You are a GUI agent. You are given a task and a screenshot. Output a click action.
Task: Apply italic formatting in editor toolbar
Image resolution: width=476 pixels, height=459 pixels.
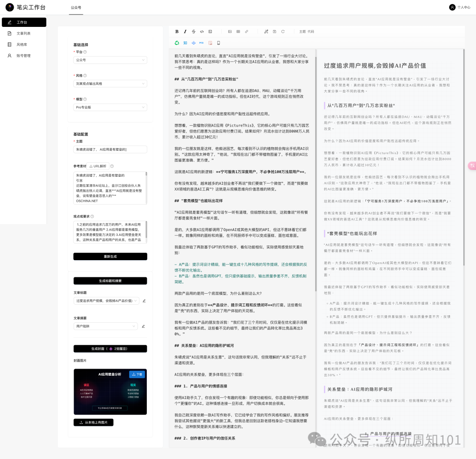click(185, 32)
